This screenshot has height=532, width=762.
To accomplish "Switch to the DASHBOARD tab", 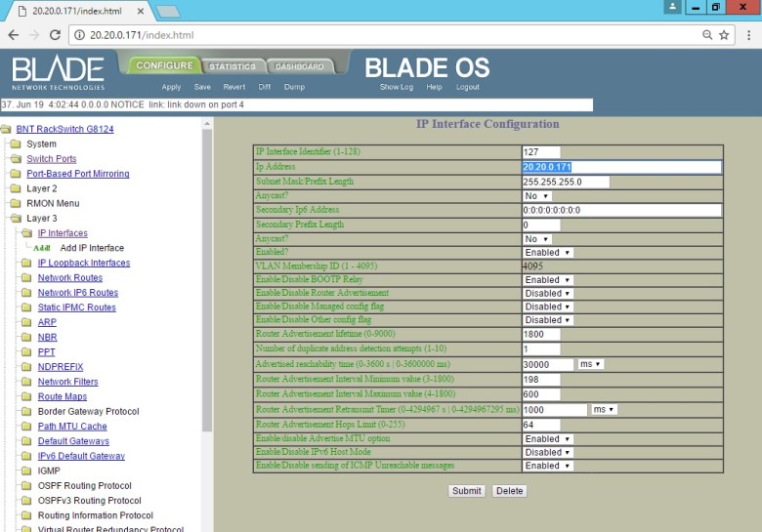I will [299, 66].
